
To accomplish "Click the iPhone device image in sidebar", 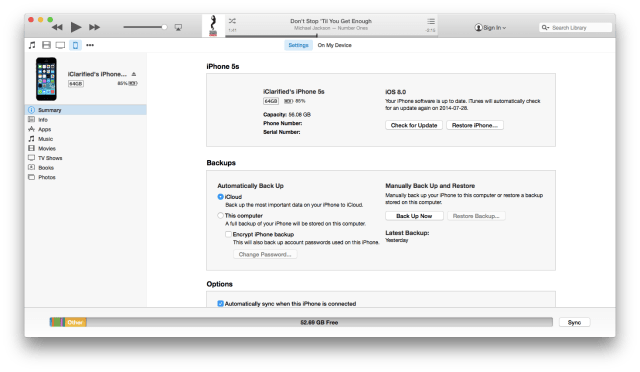I will tap(46, 79).
